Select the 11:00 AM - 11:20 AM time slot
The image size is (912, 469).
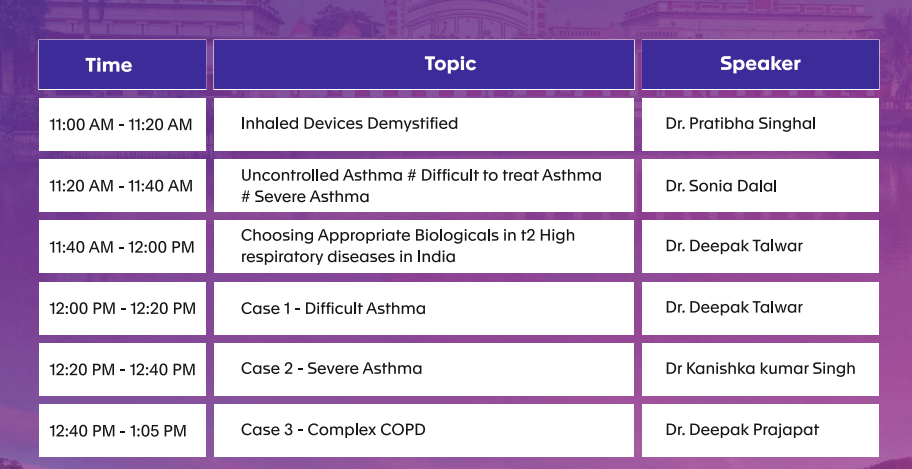[121, 125]
